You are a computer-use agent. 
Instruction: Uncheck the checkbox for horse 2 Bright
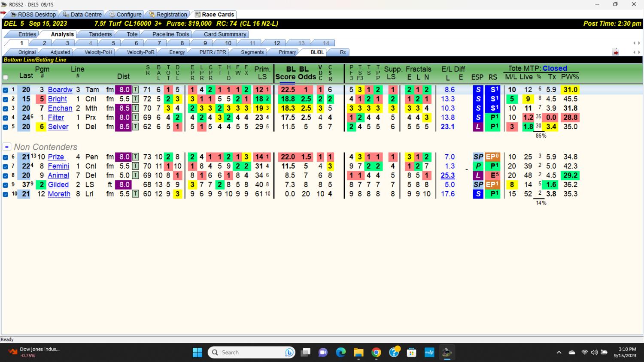6,99
